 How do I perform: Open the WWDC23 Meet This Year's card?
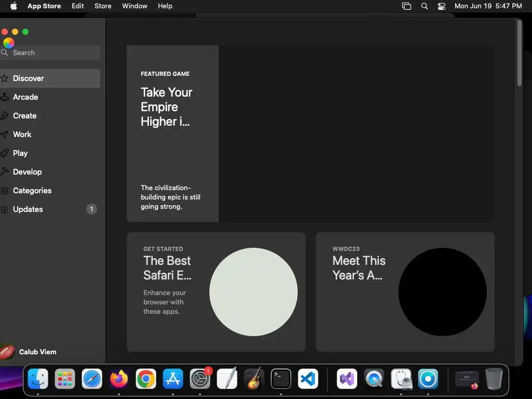point(405,292)
